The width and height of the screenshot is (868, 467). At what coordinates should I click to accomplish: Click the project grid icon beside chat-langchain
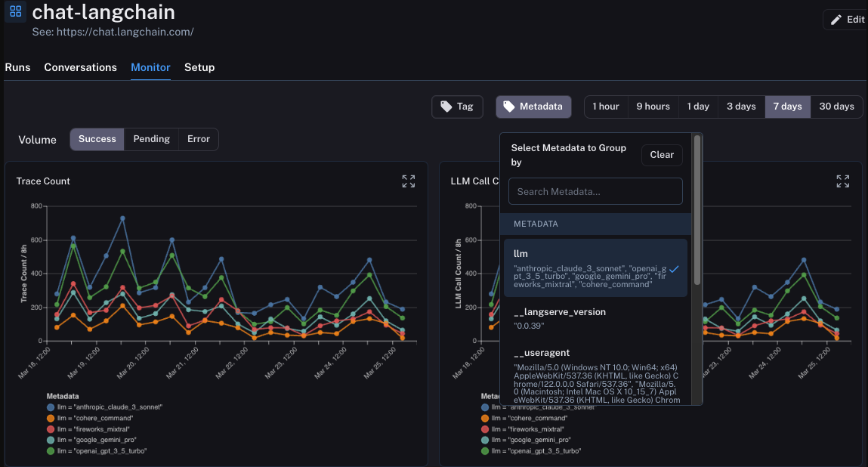16,11
